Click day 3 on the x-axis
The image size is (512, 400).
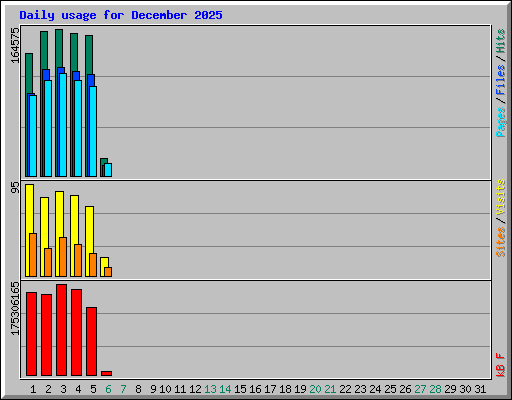coord(63,389)
